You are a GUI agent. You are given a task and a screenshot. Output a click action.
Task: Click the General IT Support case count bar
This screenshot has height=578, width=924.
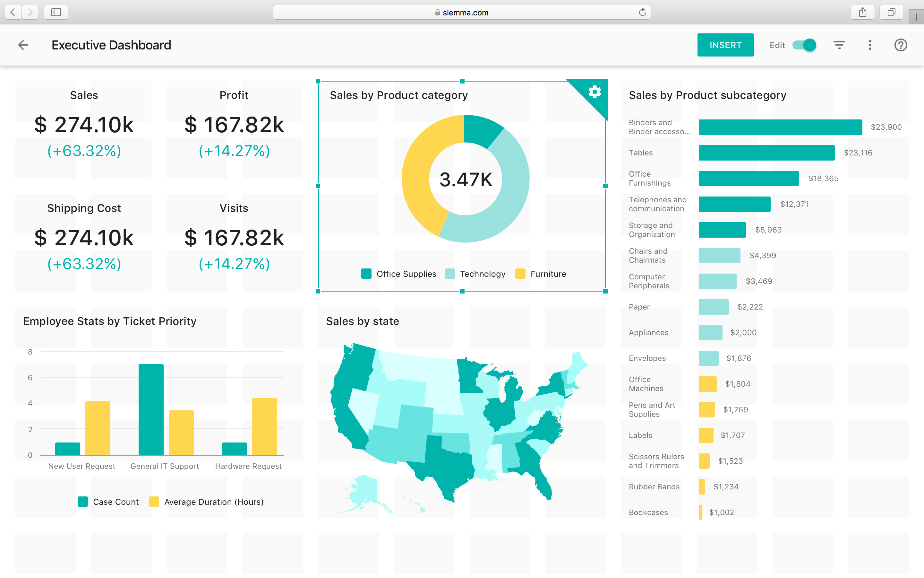[151, 409]
